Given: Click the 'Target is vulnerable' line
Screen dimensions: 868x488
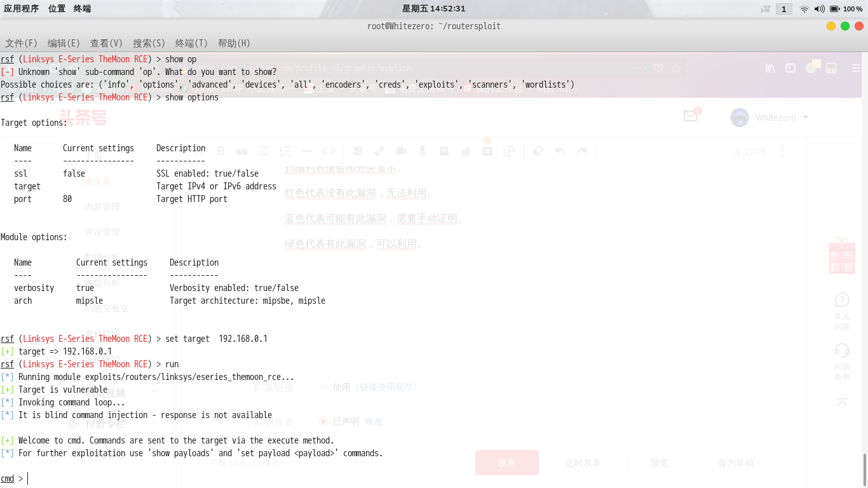Looking at the screenshot, I should click(x=63, y=390).
